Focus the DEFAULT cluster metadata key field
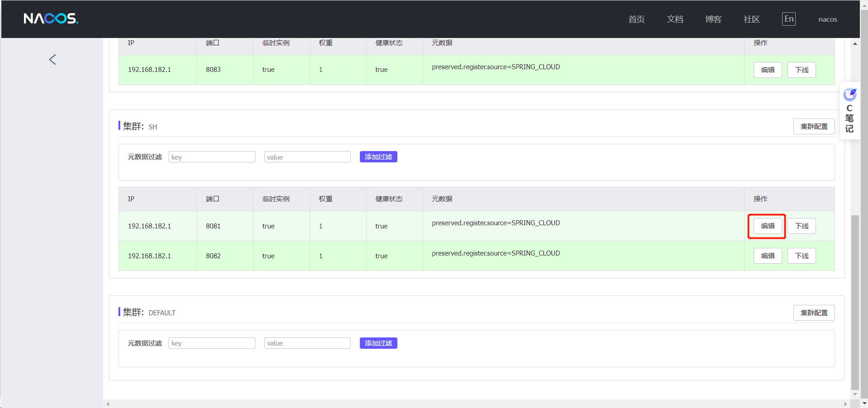This screenshot has width=868, height=408. pyautogui.click(x=212, y=343)
